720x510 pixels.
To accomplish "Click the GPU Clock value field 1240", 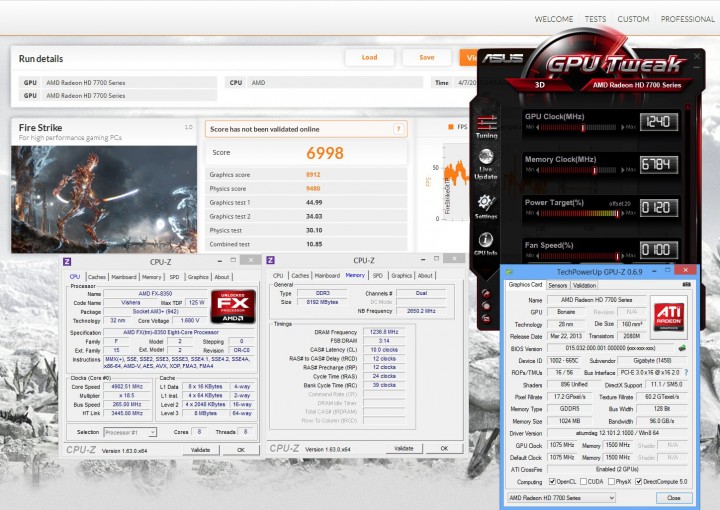I will click(x=659, y=122).
